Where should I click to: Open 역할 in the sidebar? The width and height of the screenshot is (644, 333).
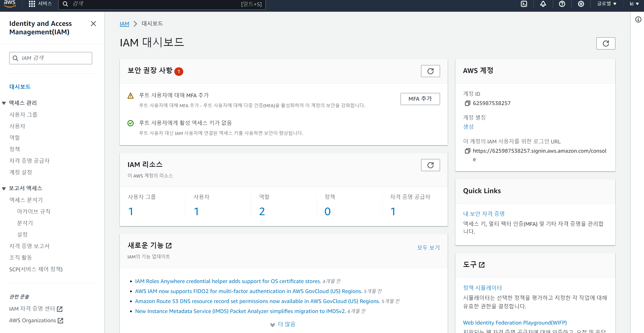[x=15, y=138]
